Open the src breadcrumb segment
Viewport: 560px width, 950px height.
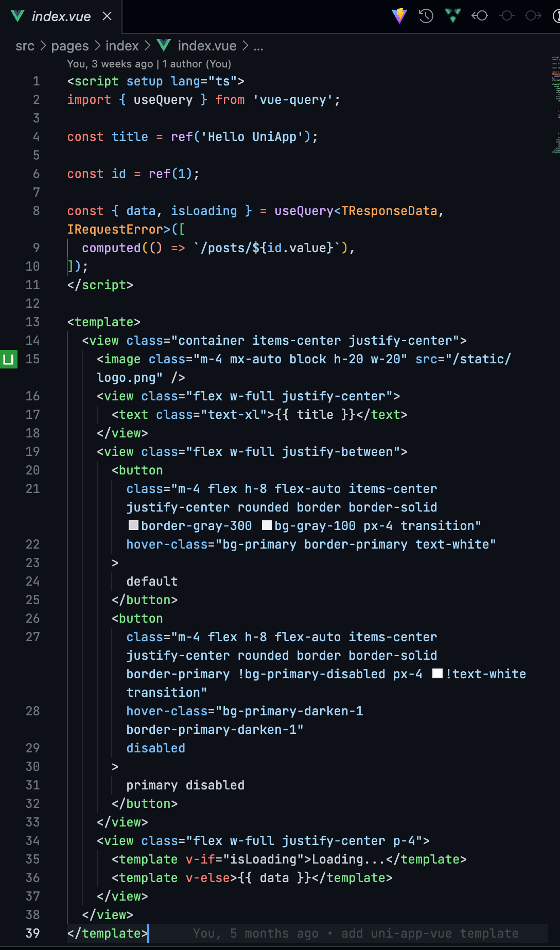click(25, 46)
